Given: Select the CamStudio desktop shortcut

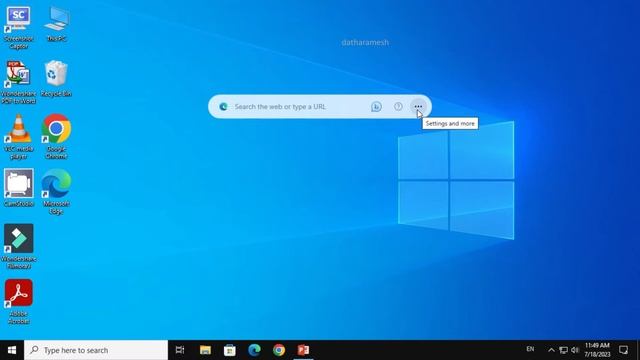Looking at the screenshot, I should tap(18, 188).
